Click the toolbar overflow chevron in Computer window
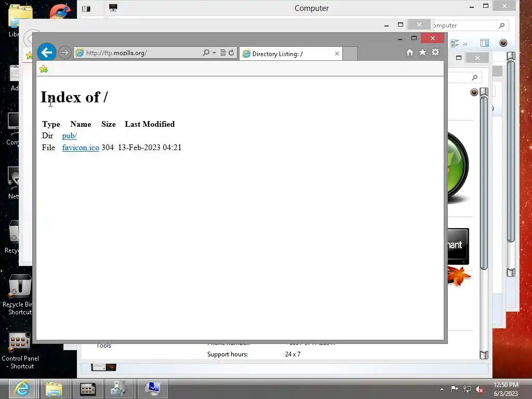Image resolution: width=532 pixels, height=399 pixels. tap(465, 44)
